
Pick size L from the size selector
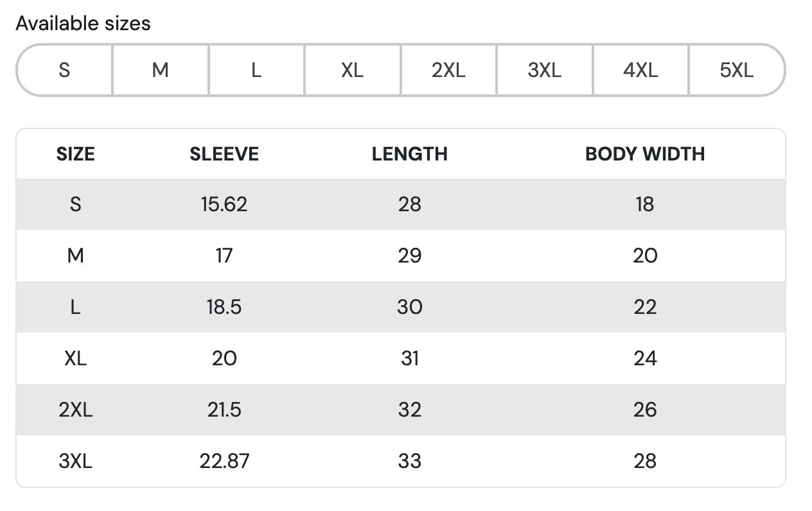[x=256, y=70]
